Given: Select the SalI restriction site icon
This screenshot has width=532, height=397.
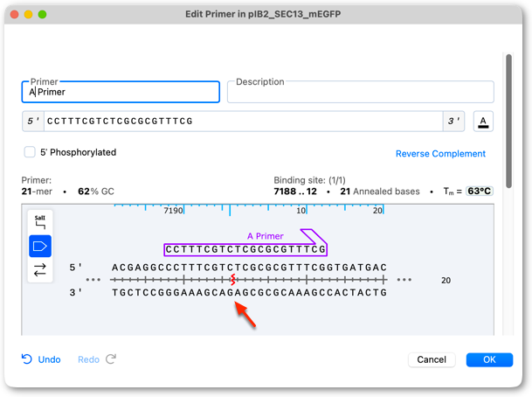Looking at the screenshot, I should pos(39,222).
